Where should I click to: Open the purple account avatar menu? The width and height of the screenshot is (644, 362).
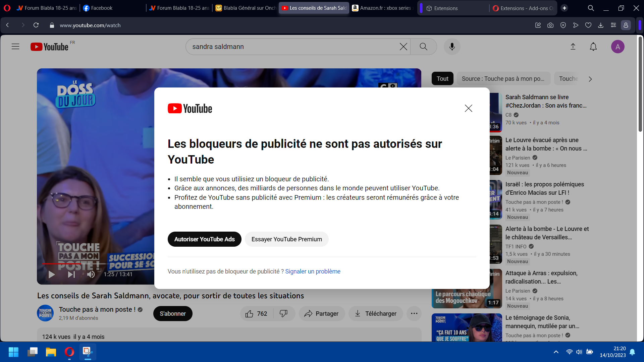(x=618, y=47)
